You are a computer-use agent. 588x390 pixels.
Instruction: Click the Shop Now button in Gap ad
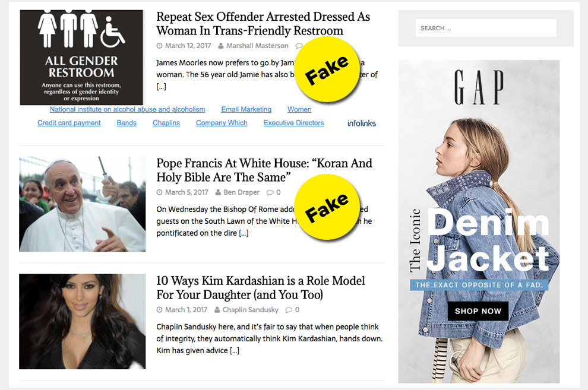[x=478, y=311]
